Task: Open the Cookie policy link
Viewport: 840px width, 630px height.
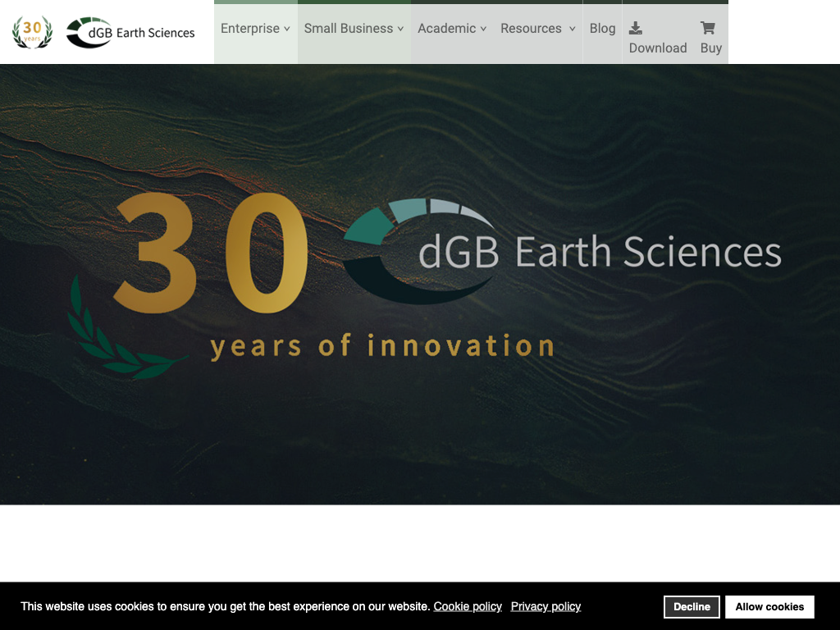Action: point(468,607)
